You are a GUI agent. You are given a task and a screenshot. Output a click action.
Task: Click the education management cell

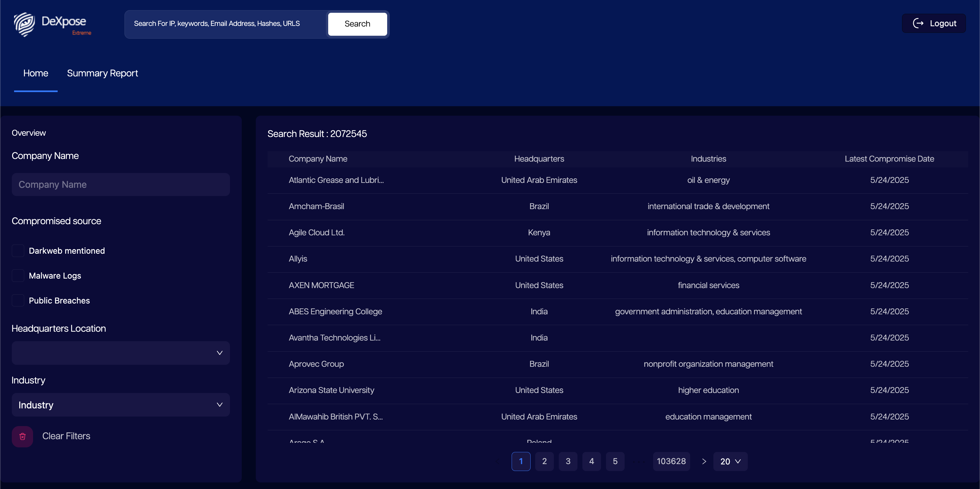[708, 417]
